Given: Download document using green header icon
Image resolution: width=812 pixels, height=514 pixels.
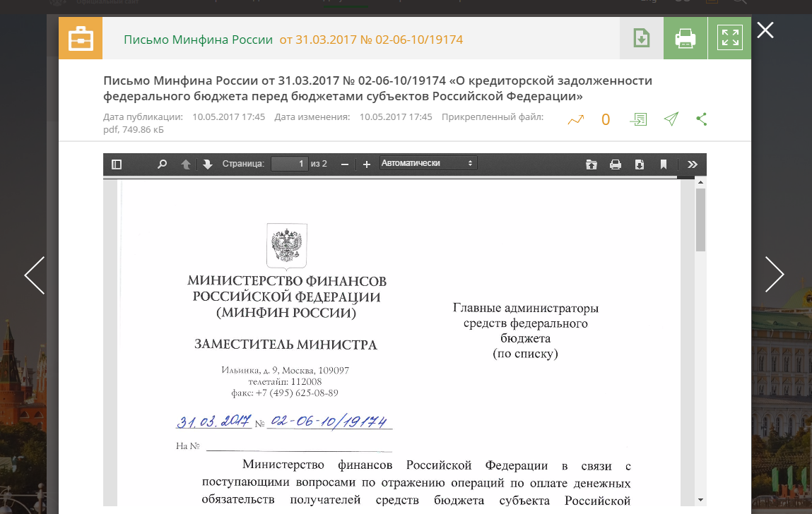Looking at the screenshot, I should 642,38.
